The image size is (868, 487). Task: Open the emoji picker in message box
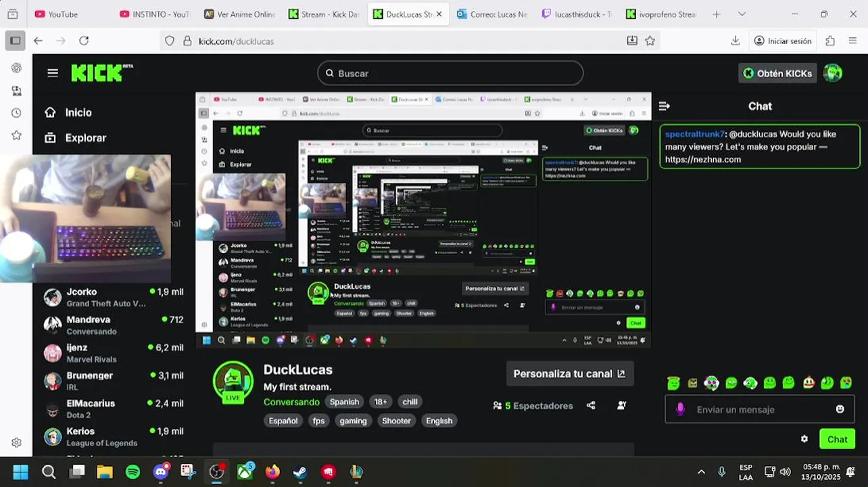point(840,409)
